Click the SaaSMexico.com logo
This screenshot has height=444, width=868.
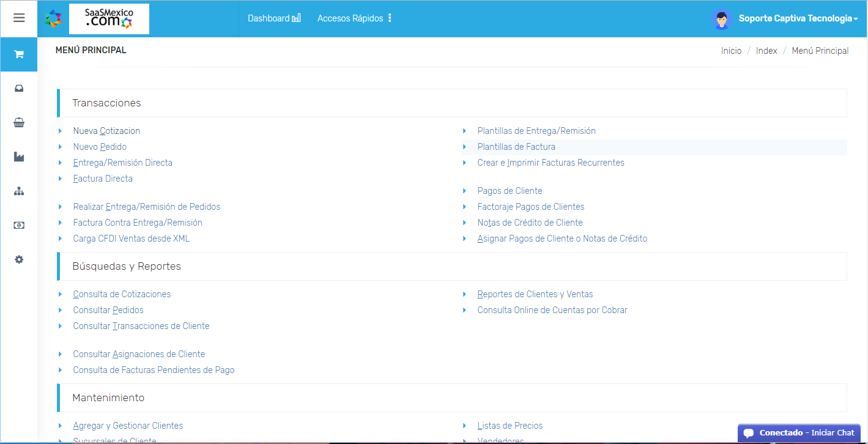(x=109, y=19)
